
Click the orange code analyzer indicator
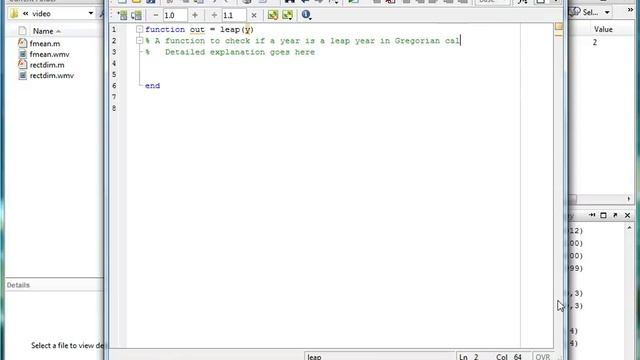[558, 27]
